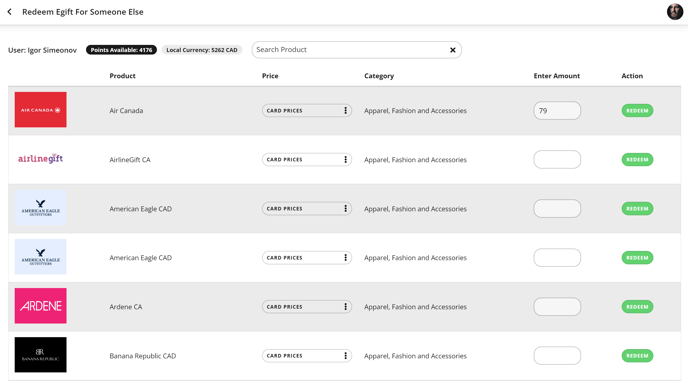Viewport: 688px width, 381px height.
Task: Select the Ardene CA product name
Action: [126, 307]
